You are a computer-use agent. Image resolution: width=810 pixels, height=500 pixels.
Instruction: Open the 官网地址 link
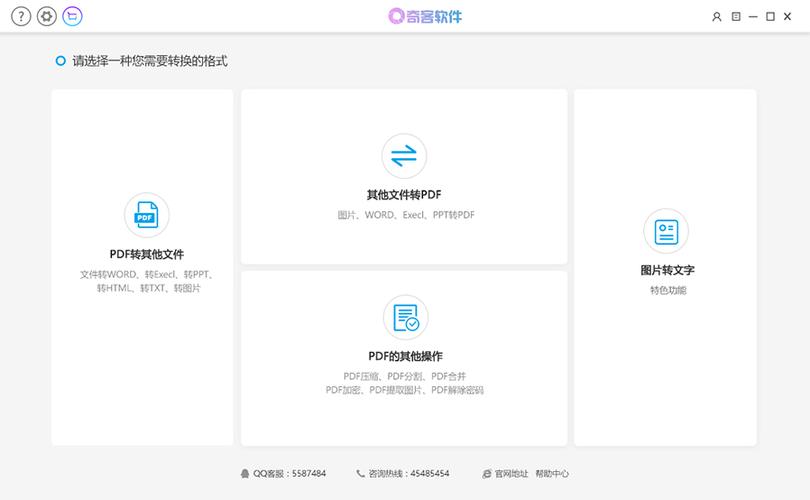511,474
